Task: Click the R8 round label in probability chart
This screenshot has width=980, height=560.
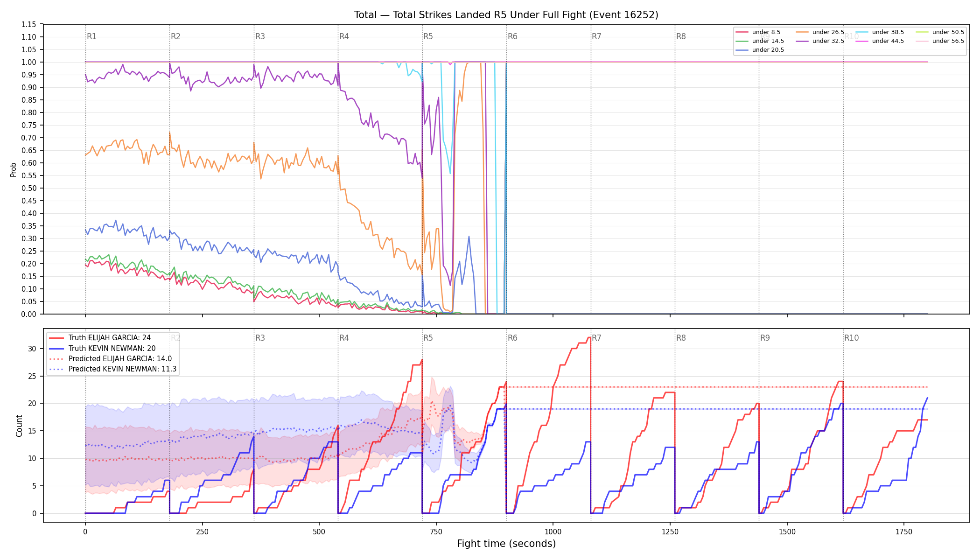Action: 681,36
